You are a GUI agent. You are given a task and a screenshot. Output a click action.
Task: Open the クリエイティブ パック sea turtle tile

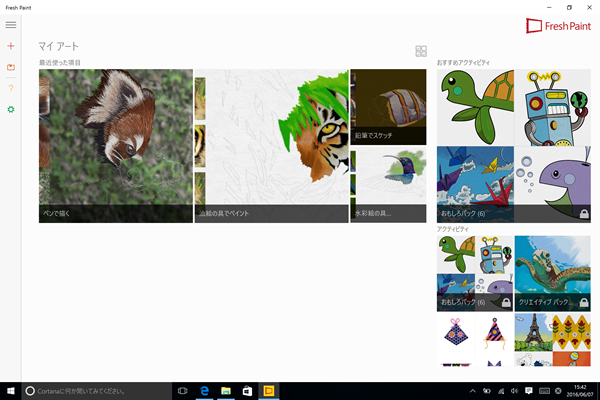pos(552,272)
